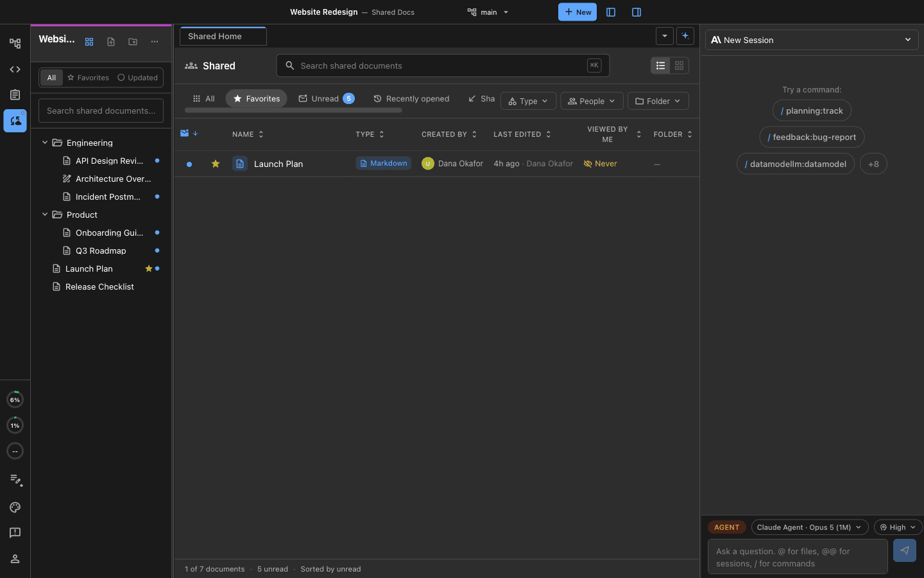Open the more options ellipsis in explorer header
Viewport: 924px width, 578px height.
tap(155, 42)
